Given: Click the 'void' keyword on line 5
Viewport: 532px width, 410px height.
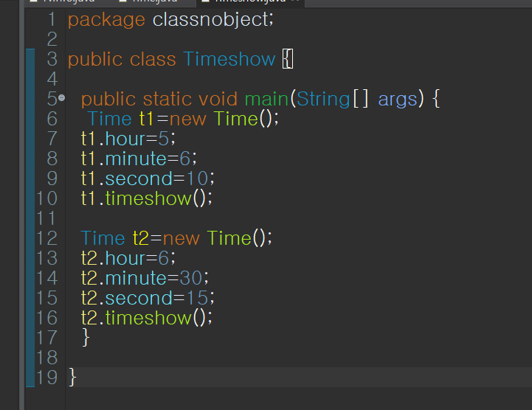Looking at the screenshot, I should 218,99.
